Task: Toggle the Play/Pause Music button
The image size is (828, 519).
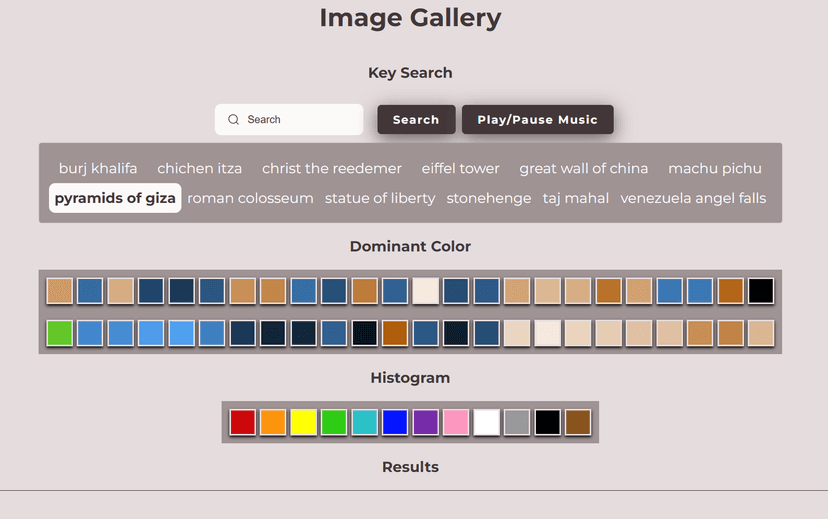Action: pyautogui.click(x=537, y=120)
